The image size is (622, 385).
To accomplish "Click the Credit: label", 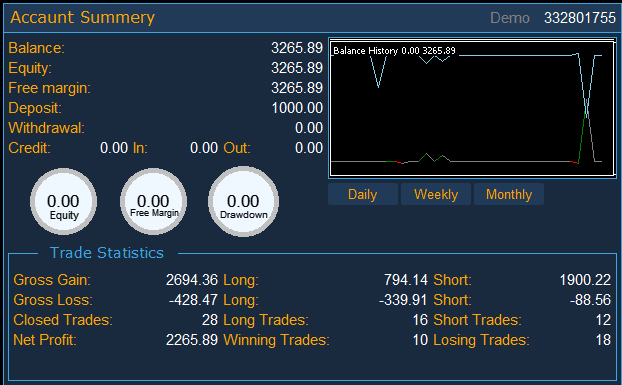I will [x=29, y=148].
